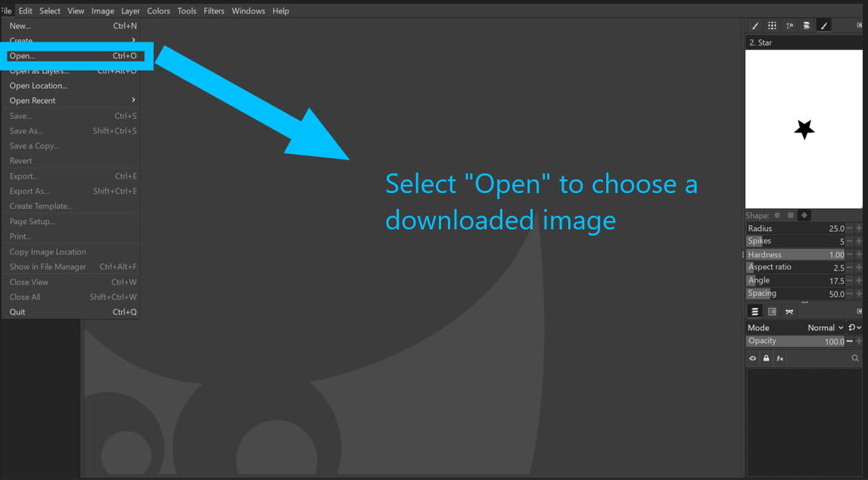Toggle layer visibility eye header
This screenshot has height=480, width=868.
click(753, 358)
